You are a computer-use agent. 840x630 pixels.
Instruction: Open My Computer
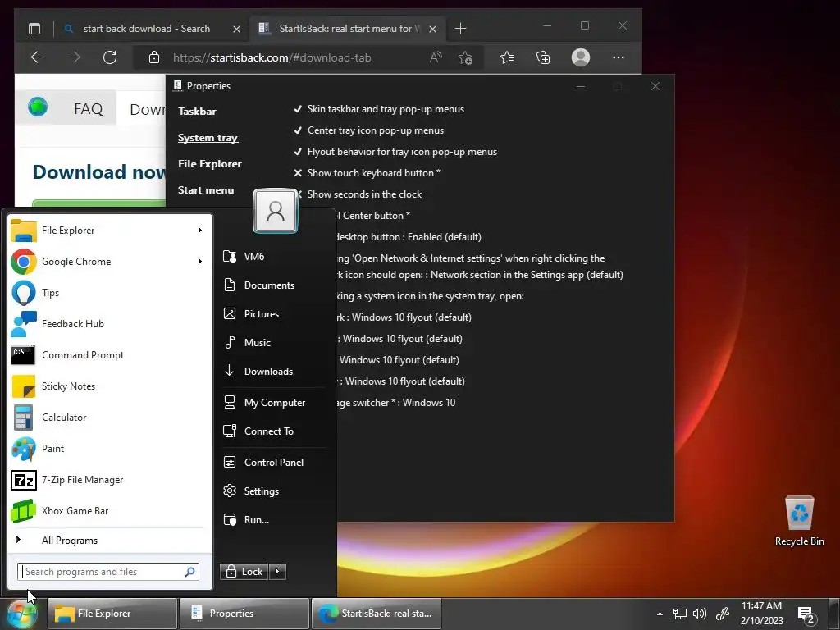pos(273,402)
